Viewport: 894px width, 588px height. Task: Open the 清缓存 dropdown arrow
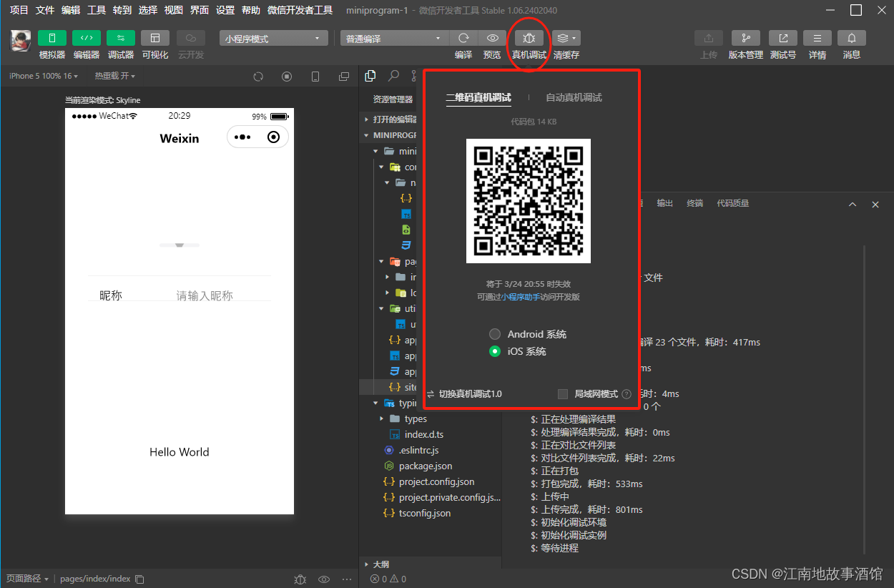point(575,38)
